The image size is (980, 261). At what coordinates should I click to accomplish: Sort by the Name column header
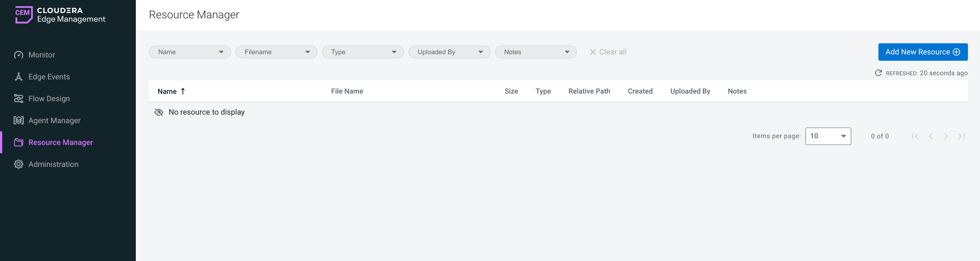click(167, 92)
